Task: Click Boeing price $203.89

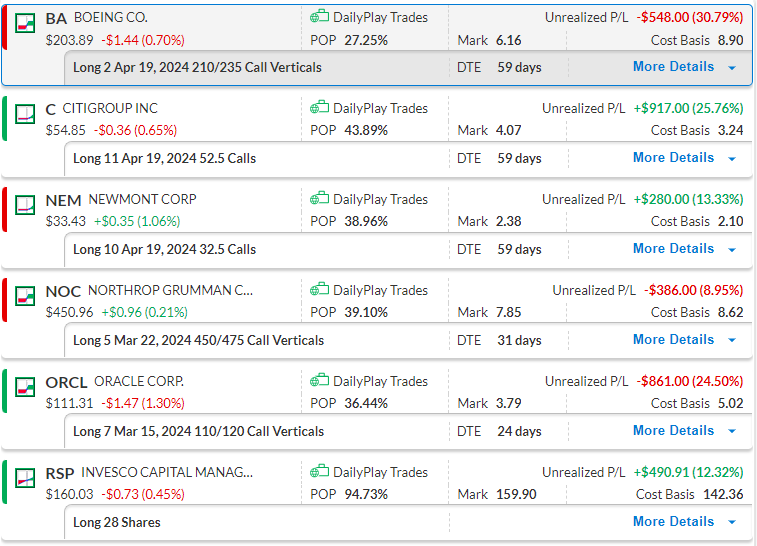Action: pos(69,40)
